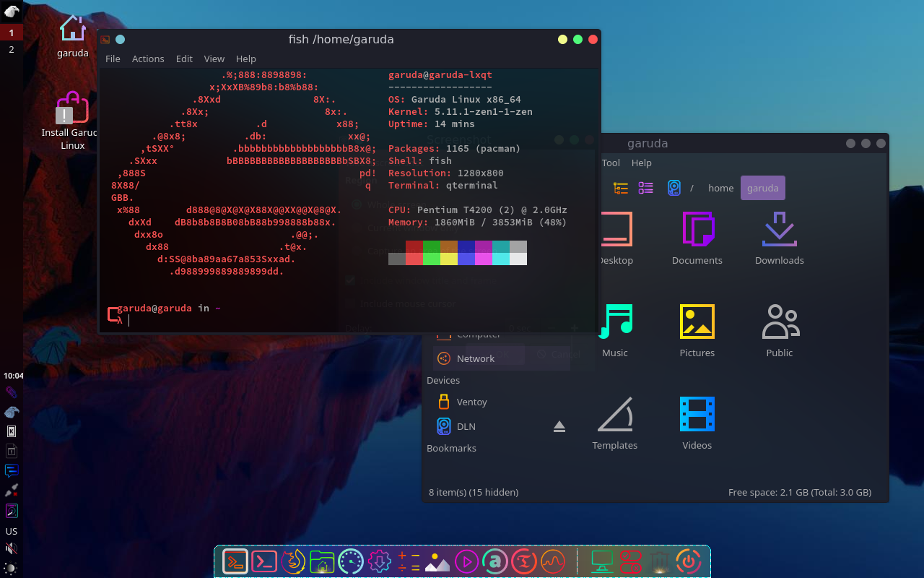Click the power button dock icon
924x578 pixels.
click(689, 561)
